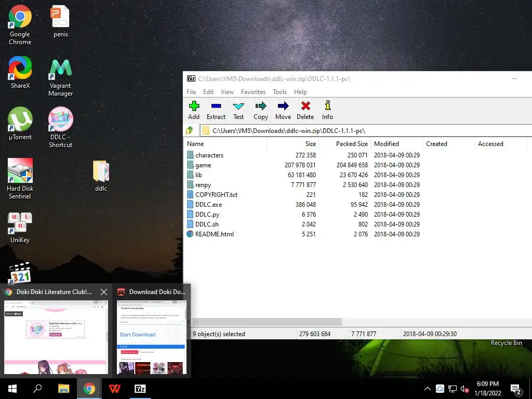The height and width of the screenshot is (399, 532).
Task: Open the View menu
Action: pos(227,92)
